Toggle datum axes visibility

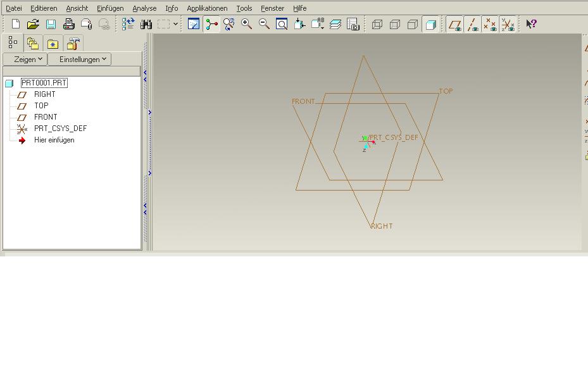coord(473,24)
